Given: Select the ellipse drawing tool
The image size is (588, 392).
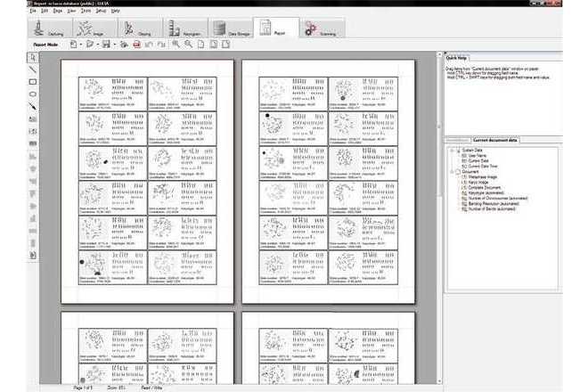Looking at the screenshot, I should [33, 94].
